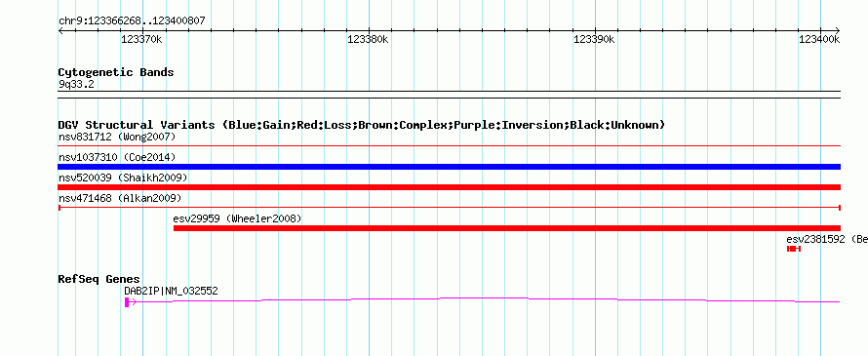
Task: Click the DAB2IP|NM_032552 gene label
Action: [x=171, y=291]
